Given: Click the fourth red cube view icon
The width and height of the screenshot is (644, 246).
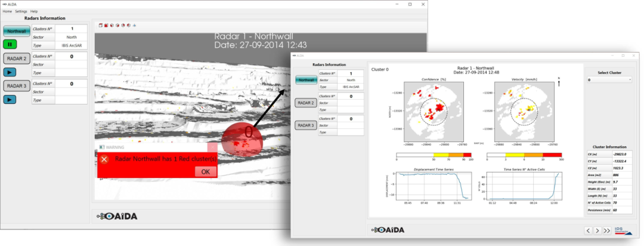Looking at the screenshot, I should (x=117, y=26).
